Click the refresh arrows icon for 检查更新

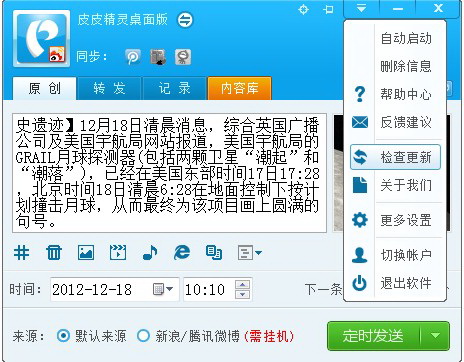pyautogui.click(x=360, y=157)
